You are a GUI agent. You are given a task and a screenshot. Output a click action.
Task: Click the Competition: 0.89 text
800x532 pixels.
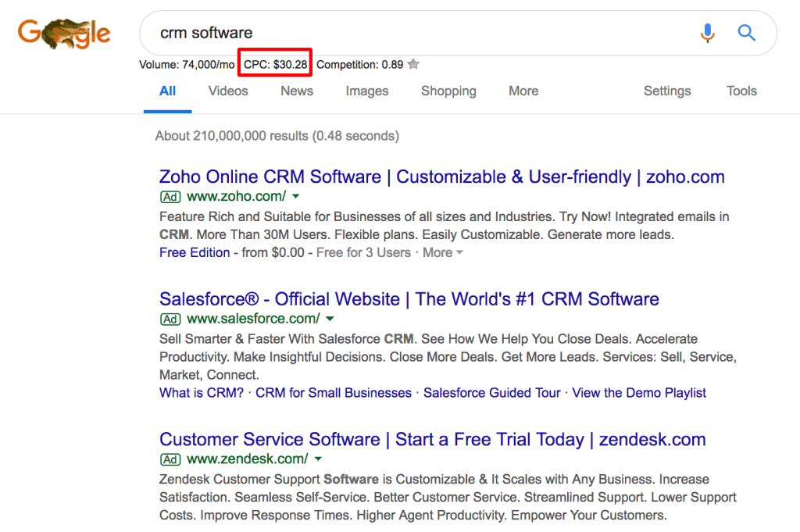pos(359,65)
